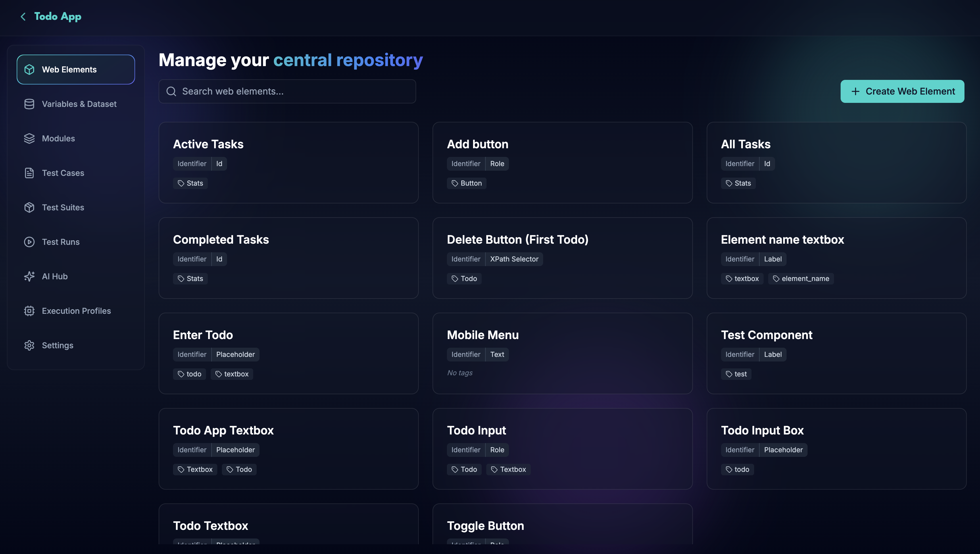Click tag icon beside todo in Todo Input Box
Image resolution: width=980 pixels, height=554 pixels.
coord(729,470)
